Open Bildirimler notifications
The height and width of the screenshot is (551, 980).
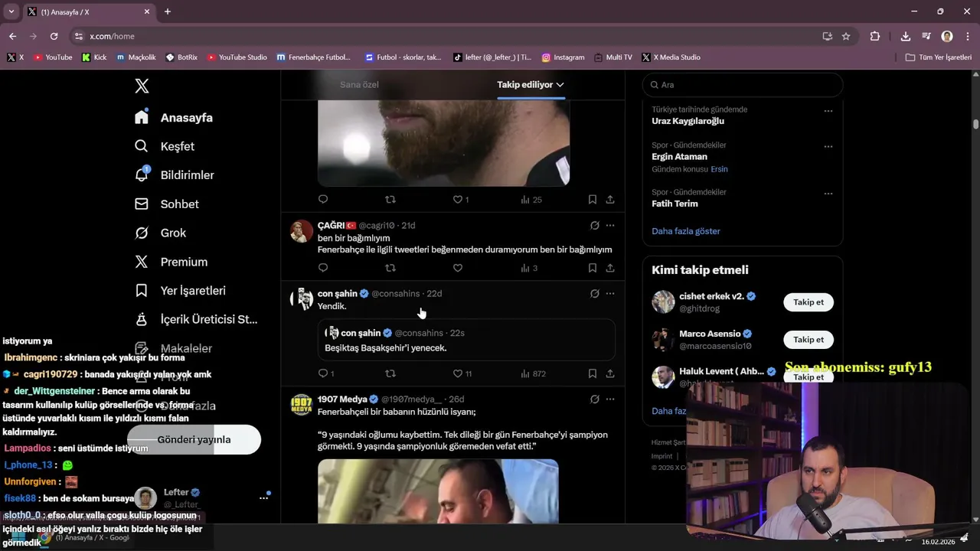point(175,175)
